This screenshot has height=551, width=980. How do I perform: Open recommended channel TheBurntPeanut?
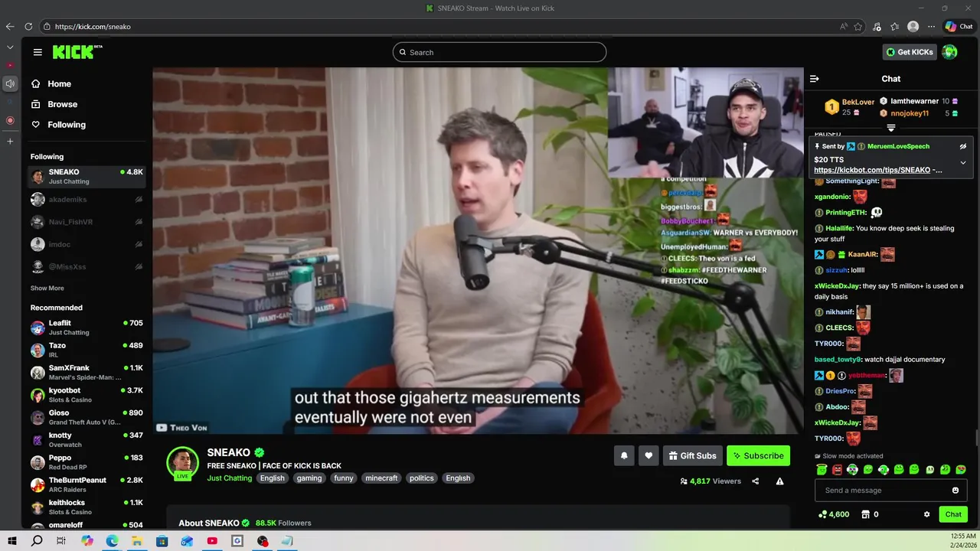(87, 484)
